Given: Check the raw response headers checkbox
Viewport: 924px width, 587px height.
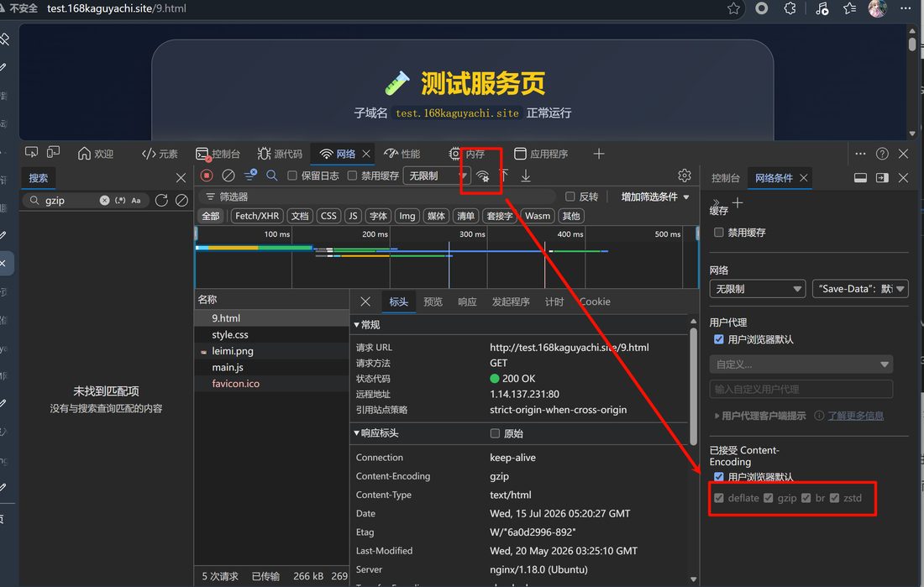Looking at the screenshot, I should [495, 433].
